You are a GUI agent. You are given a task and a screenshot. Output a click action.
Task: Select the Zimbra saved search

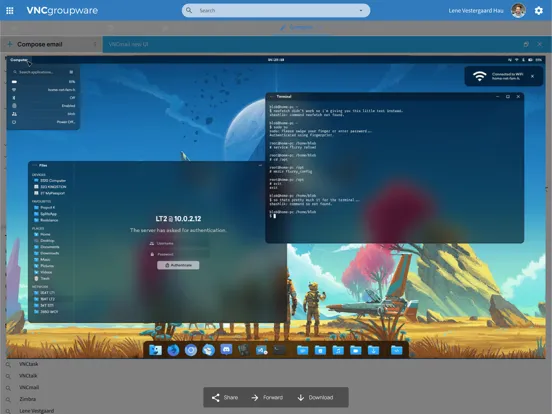point(27,399)
